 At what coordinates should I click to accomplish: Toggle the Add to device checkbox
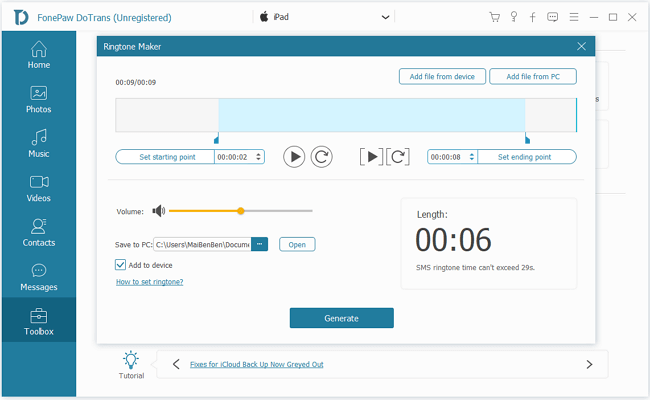point(121,264)
